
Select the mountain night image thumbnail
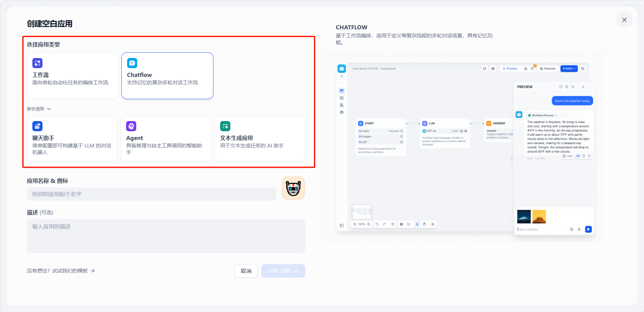click(524, 217)
